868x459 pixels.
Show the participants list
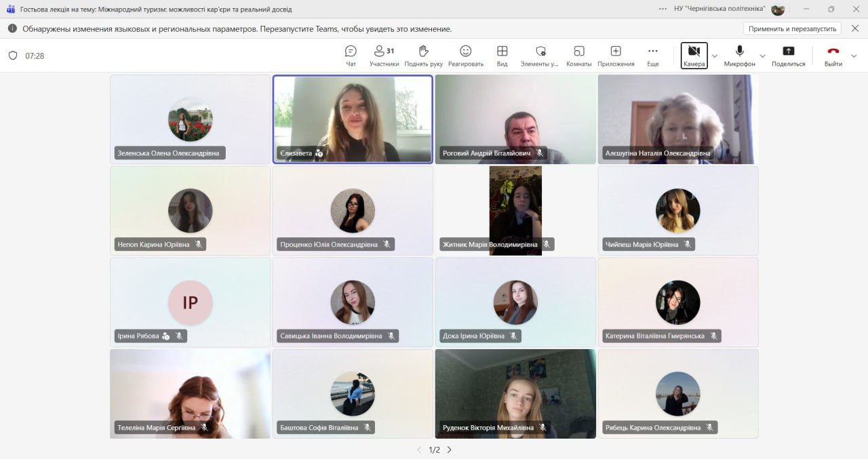point(384,56)
